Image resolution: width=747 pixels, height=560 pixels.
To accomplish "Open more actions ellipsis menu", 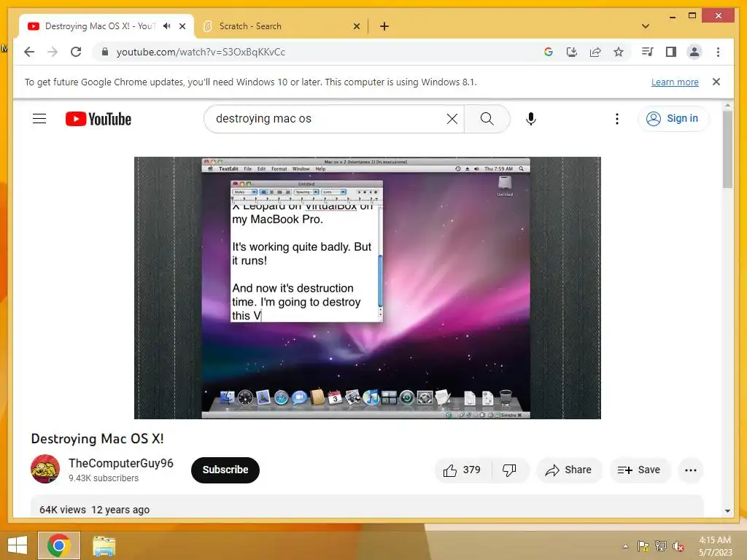I will (690, 470).
